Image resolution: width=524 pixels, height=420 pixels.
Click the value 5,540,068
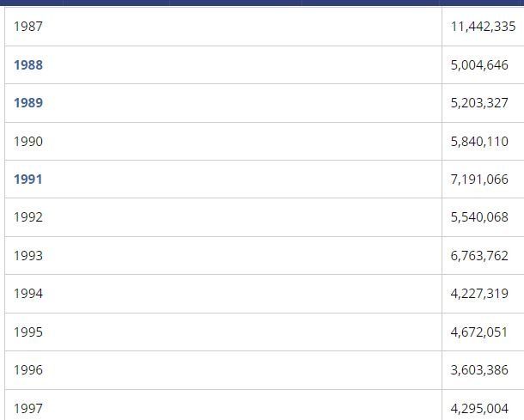[479, 217]
